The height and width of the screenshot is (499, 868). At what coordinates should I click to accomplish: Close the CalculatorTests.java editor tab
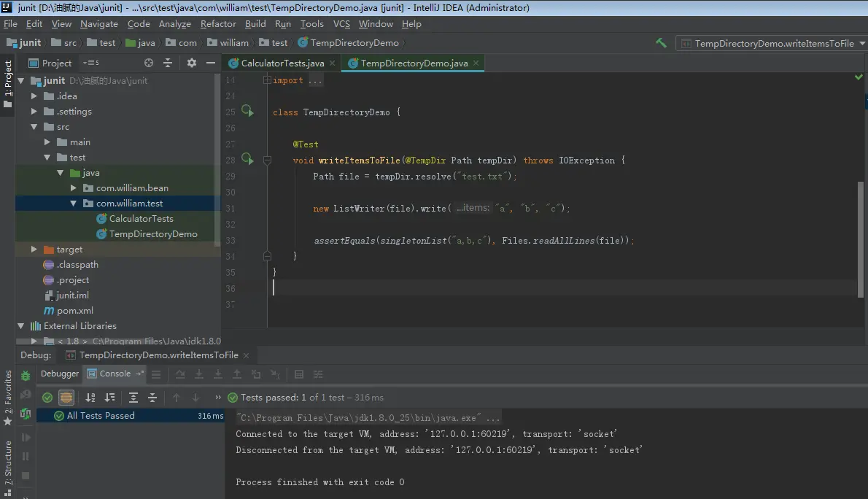point(332,63)
